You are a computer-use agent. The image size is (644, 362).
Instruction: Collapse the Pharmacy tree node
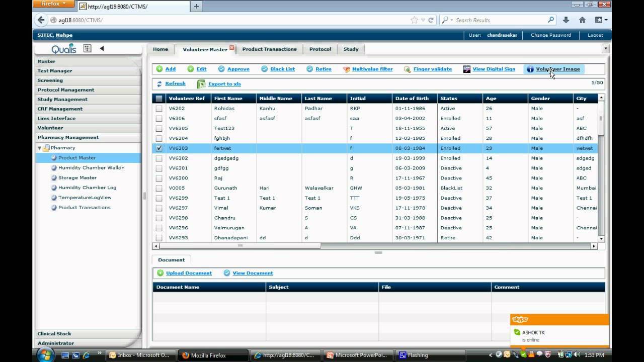click(x=39, y=147)
